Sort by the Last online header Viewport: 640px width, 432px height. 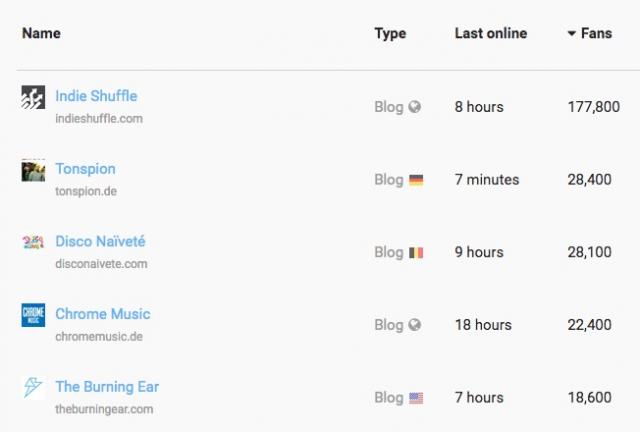point(491,33)
